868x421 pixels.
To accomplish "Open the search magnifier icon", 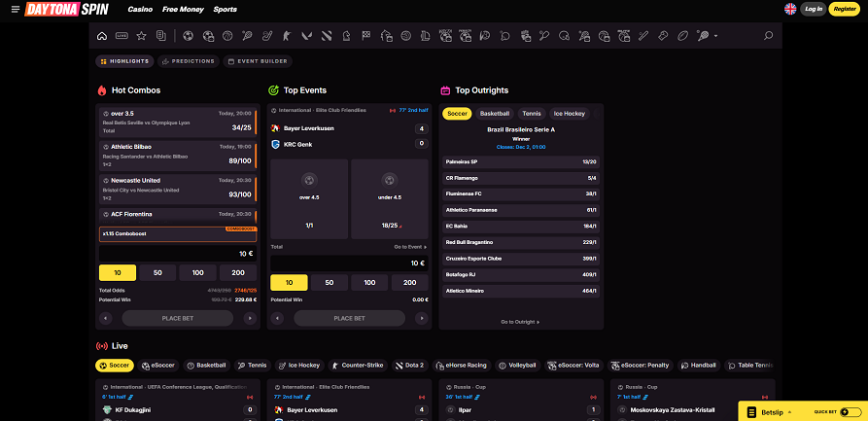I will tap(768, 36).
